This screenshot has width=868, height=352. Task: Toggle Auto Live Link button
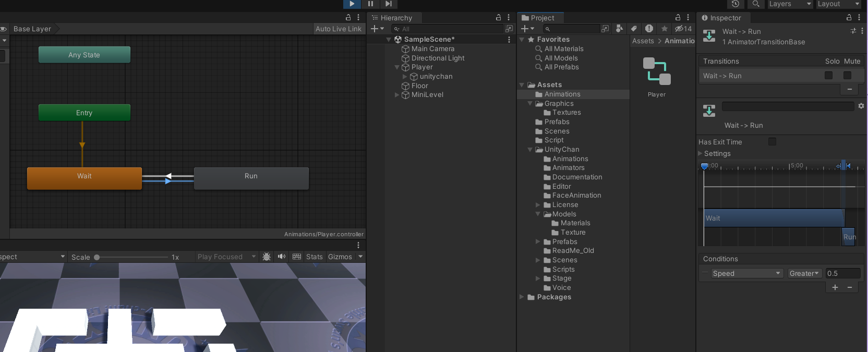coord(338,29)
